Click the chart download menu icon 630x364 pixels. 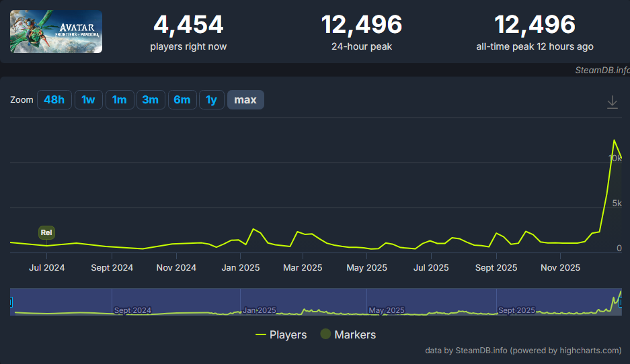612,102
